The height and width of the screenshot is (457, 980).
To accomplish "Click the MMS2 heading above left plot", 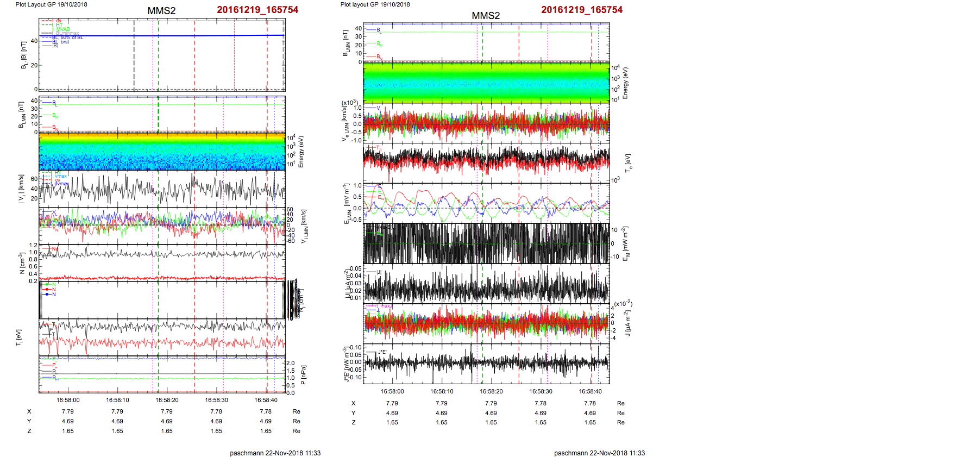I will pos(161,11).
